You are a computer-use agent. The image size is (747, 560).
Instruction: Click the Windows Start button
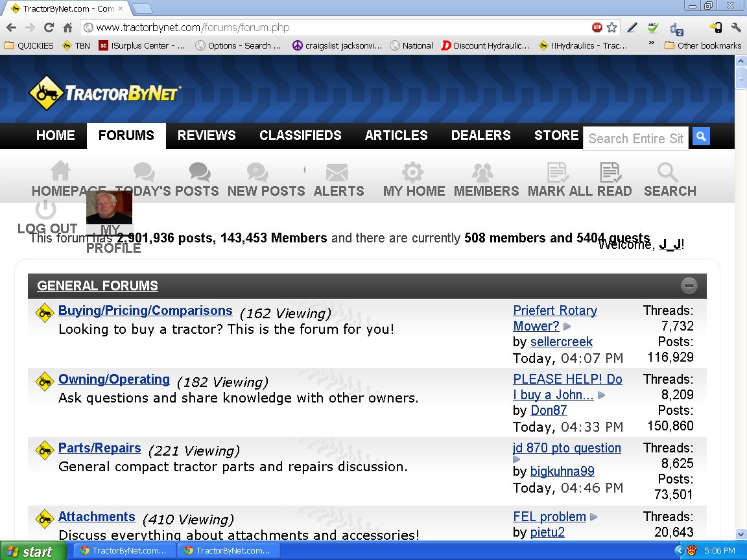point(34,552)
